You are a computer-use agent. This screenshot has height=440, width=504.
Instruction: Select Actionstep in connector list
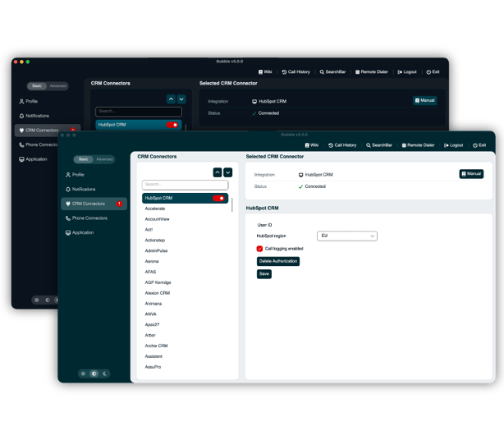click(x=155, y=241)
